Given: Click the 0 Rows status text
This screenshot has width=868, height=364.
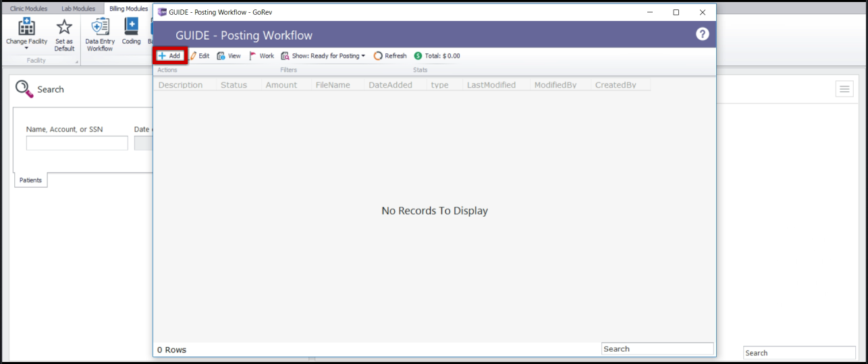Looking at the screenshot, I should coord(171,350).
